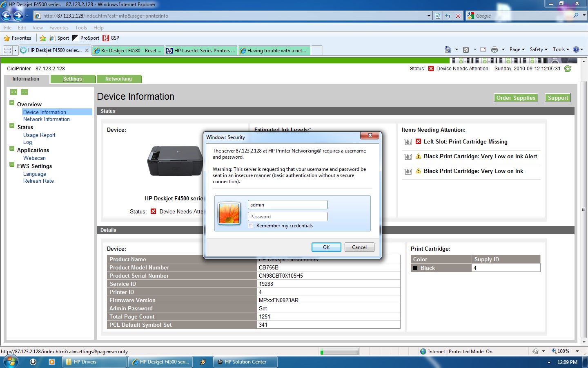Click the Add to Favorites Bar icon
The height and width of the screenshot is (368, 588).
pos(43,38)
